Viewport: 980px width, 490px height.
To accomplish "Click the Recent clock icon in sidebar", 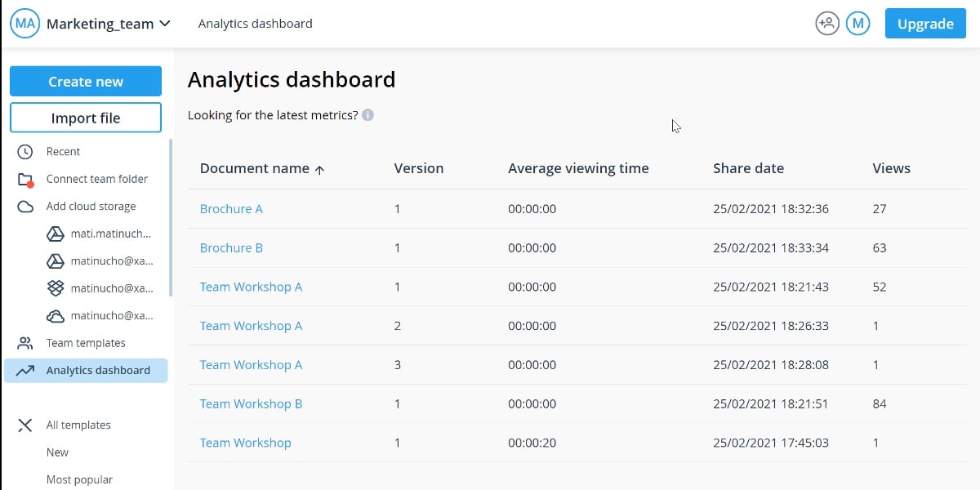I will click(x=25, y=152).
